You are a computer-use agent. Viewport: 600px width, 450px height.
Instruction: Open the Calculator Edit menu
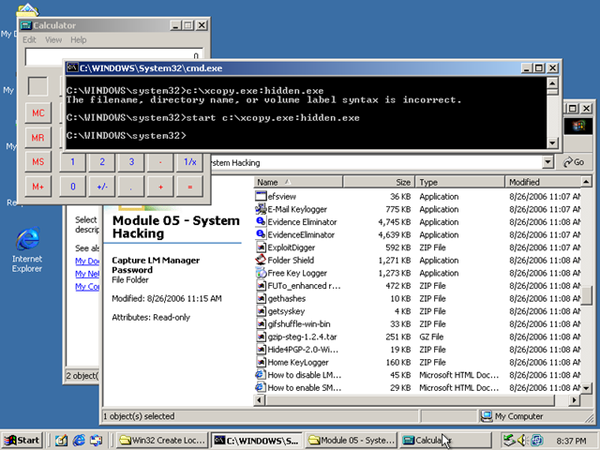click(29, 40)
